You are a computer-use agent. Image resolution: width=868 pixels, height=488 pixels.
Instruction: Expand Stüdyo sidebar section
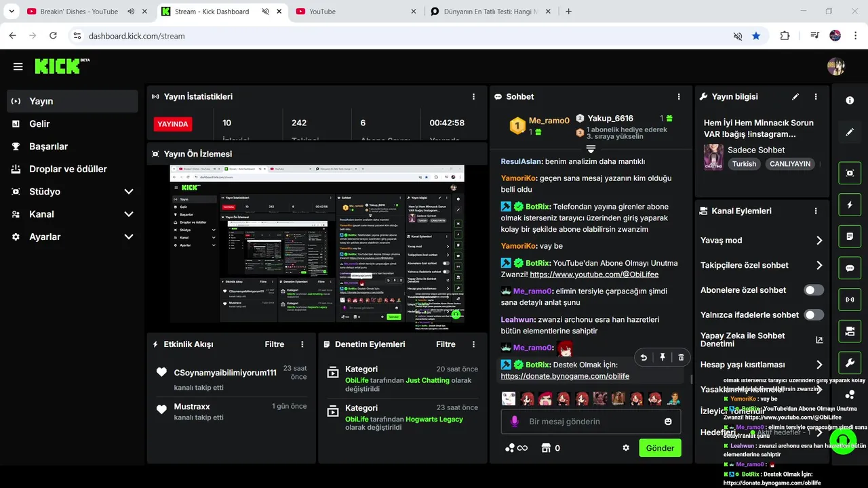[x=129, y=192]
